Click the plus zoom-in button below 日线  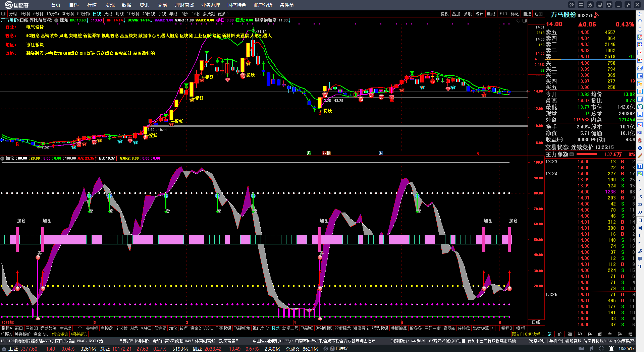532,328
